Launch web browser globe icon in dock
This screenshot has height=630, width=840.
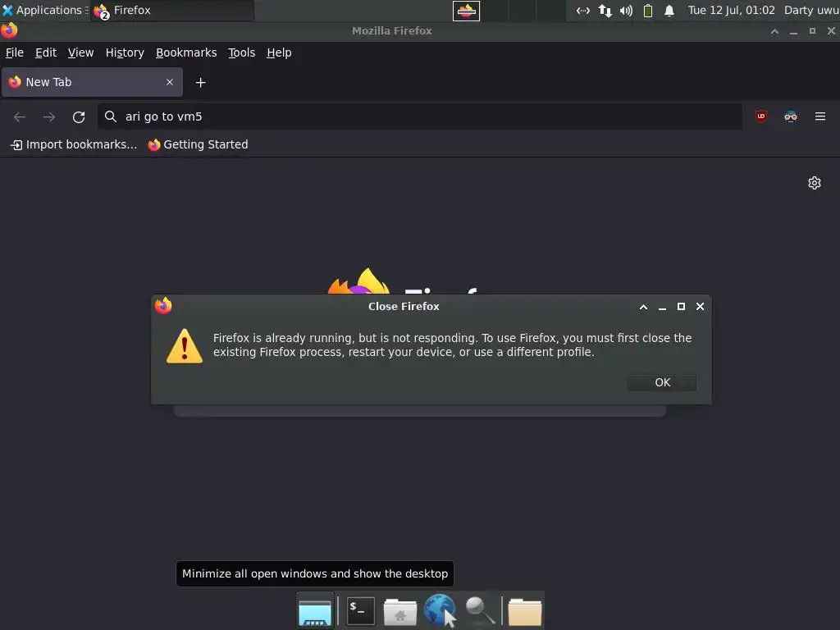tap(440, 610)
